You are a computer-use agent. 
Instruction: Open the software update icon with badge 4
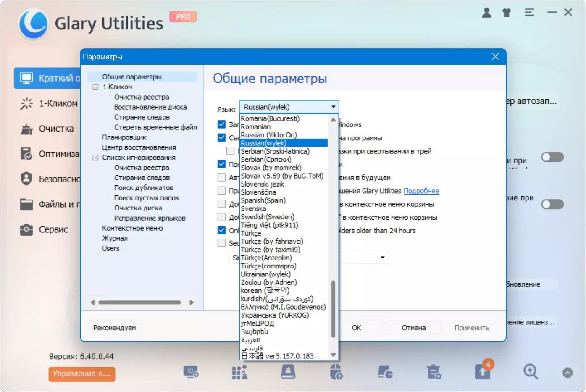(x=483, y=371)
